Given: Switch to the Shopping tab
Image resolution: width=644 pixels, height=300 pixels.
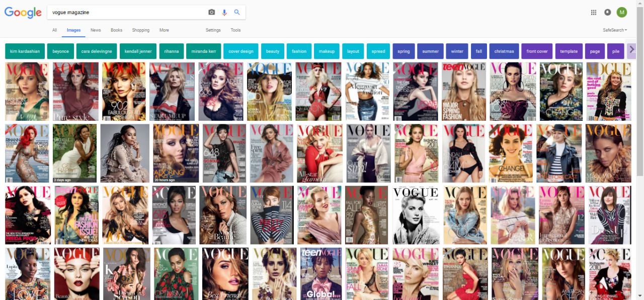Looking at the screenshot, I should (141, 30).
